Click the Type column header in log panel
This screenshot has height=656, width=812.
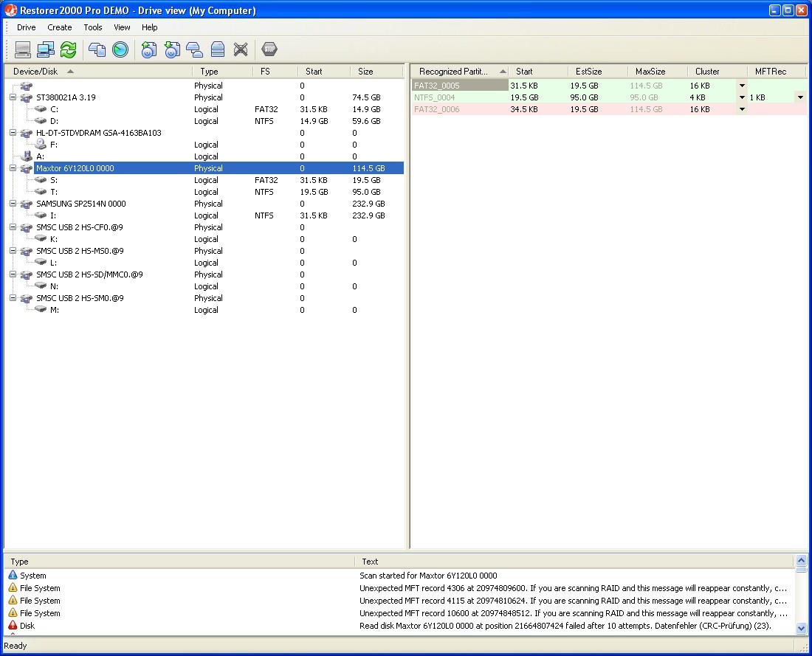179,562
